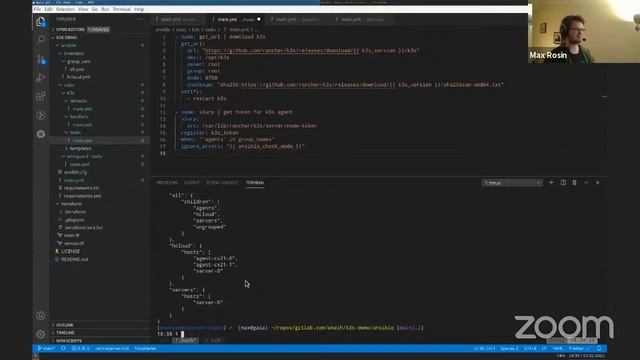Open the Go menu
The width and height of the screenshot is (640, 360).
pos(95,9)
